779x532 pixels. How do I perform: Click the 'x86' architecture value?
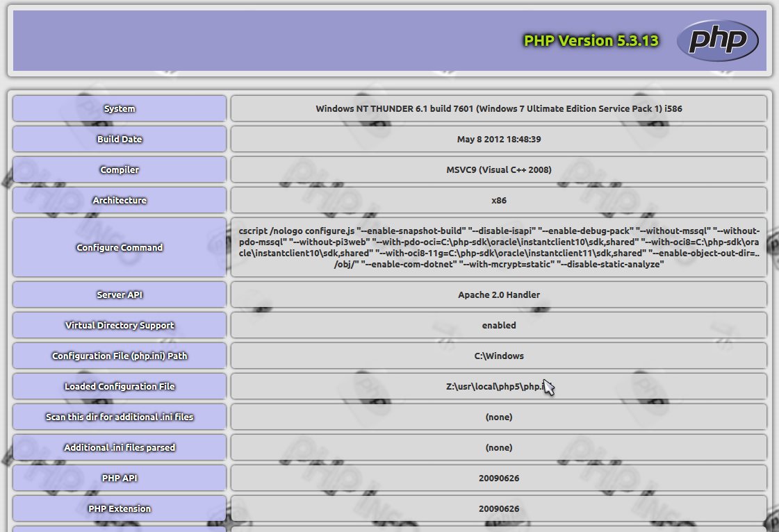pyautogui.click(x=499, y=200)
